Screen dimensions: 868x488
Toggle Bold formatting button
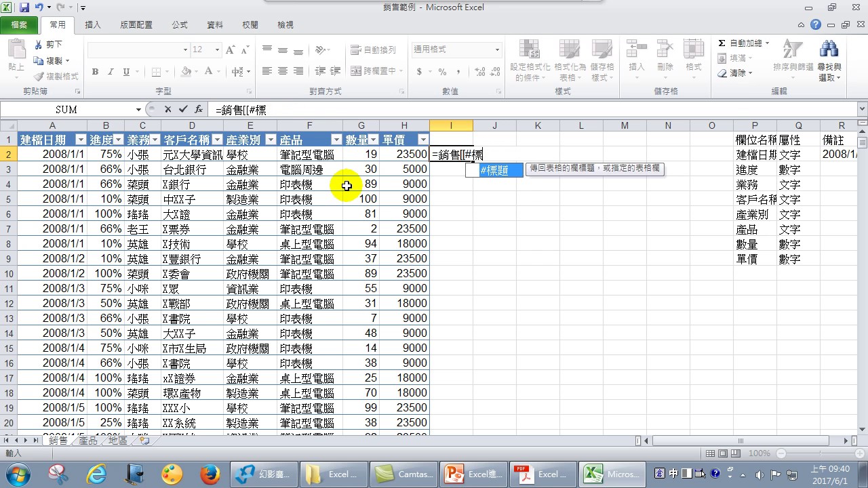coord(95,72)
